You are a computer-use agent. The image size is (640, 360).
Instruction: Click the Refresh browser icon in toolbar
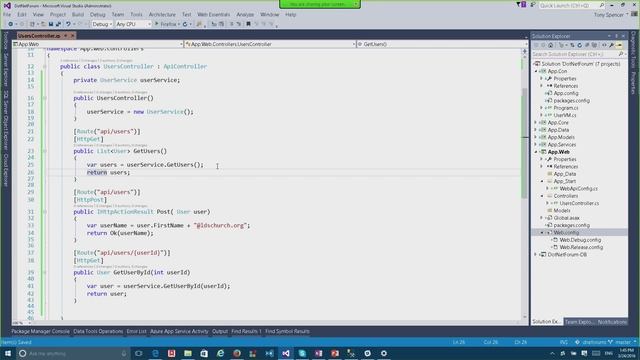(185, 24)
